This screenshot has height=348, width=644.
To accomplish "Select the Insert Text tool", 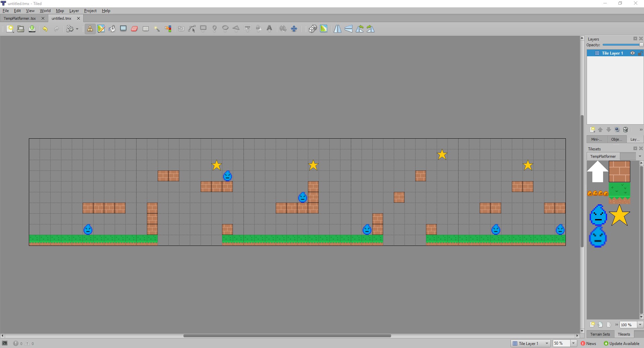I will click(269, 29).
